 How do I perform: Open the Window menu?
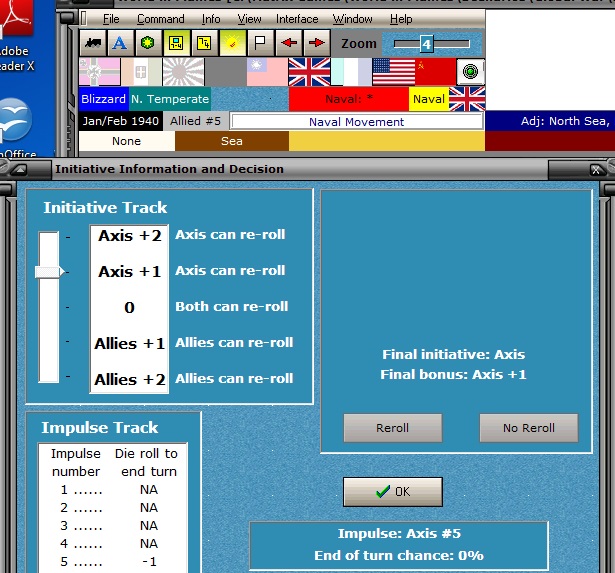352,19
